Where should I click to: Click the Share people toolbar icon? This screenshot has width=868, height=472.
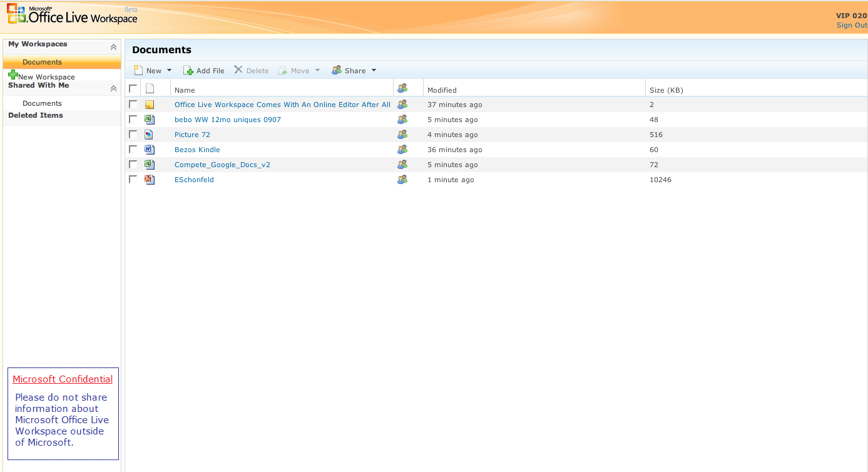click(x=337, y=70)
